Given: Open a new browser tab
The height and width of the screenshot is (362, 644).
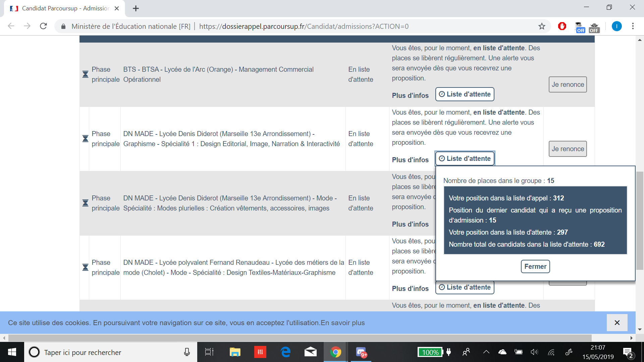Looking at the screenshot, I should click(136, 9).
